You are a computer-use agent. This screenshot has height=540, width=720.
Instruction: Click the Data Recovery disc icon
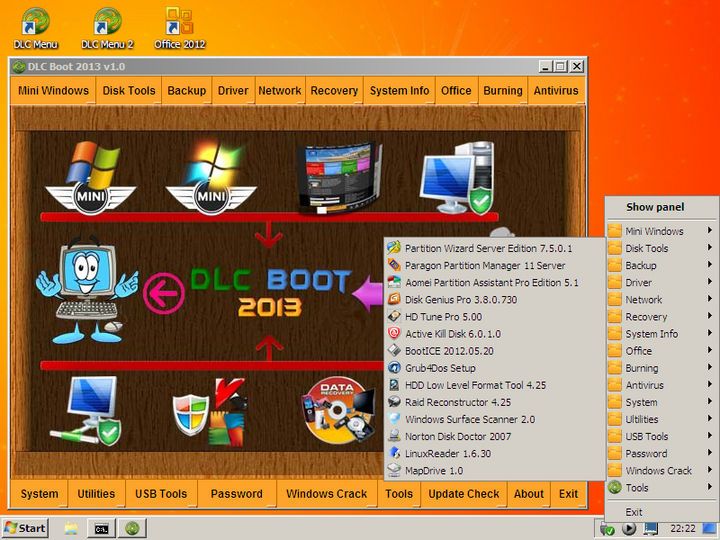(339, 411)
